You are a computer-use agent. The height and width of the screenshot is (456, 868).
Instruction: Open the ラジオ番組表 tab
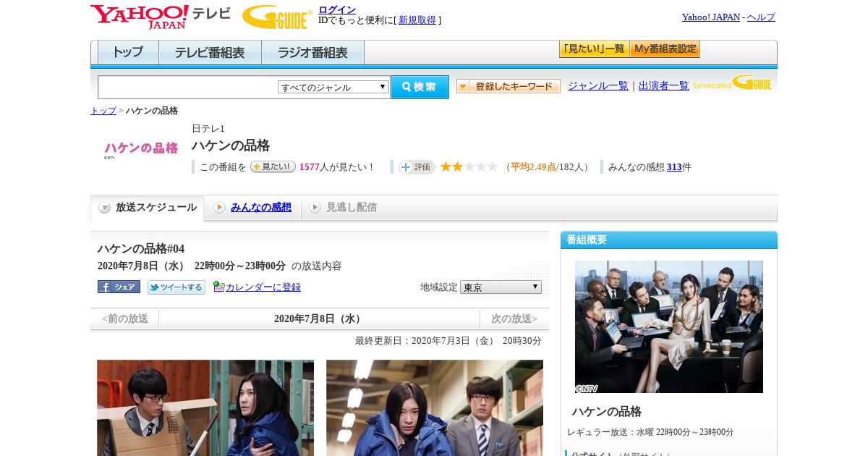[x=312, y=52]
